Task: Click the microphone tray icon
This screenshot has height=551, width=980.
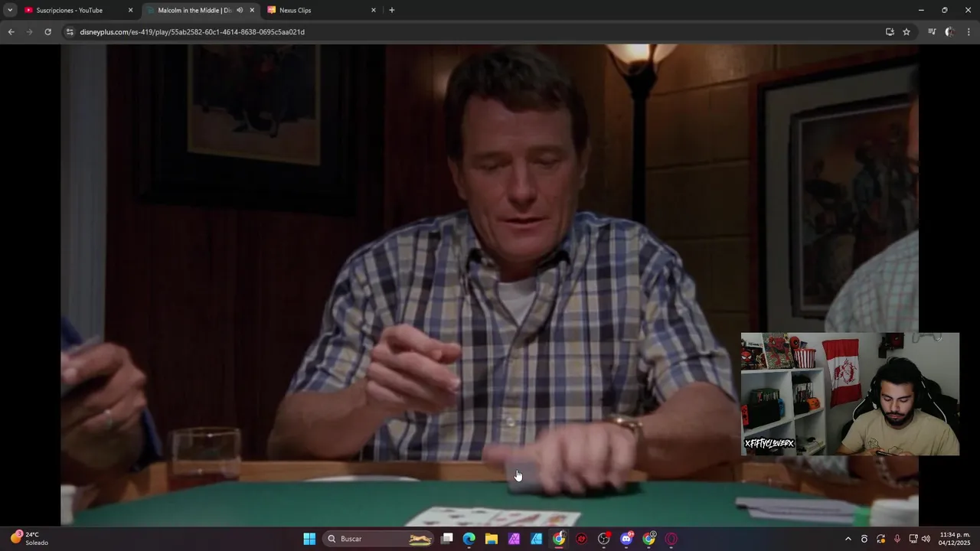Action: [x=897, y=539]
